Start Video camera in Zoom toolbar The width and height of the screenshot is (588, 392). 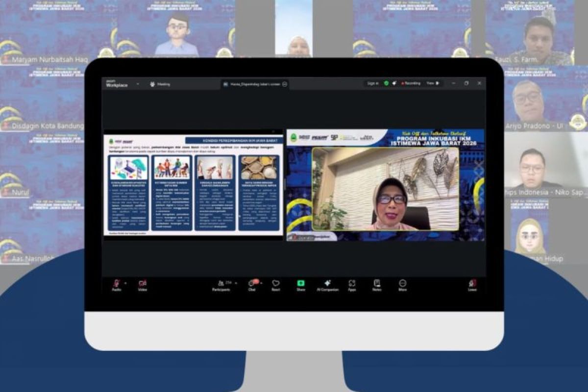(142, 285)
